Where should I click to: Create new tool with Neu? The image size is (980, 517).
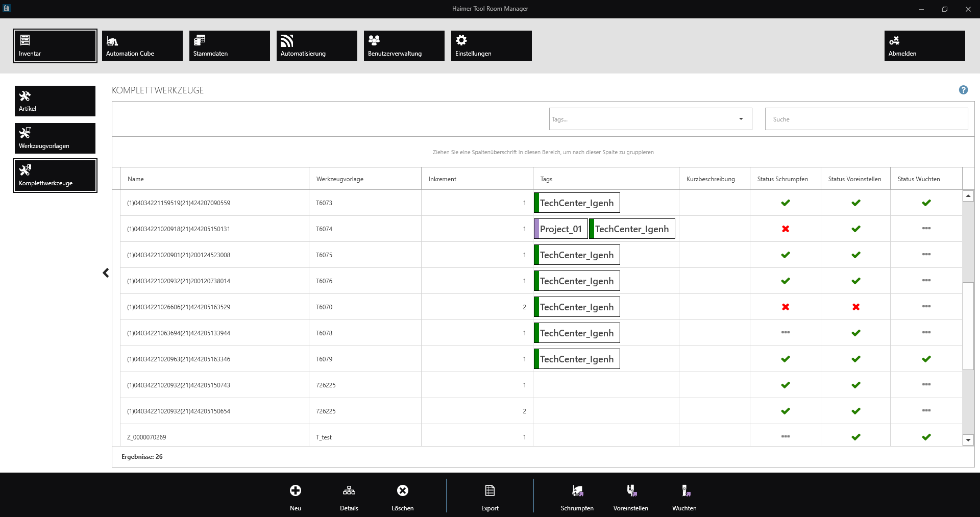tap(296, 498)
